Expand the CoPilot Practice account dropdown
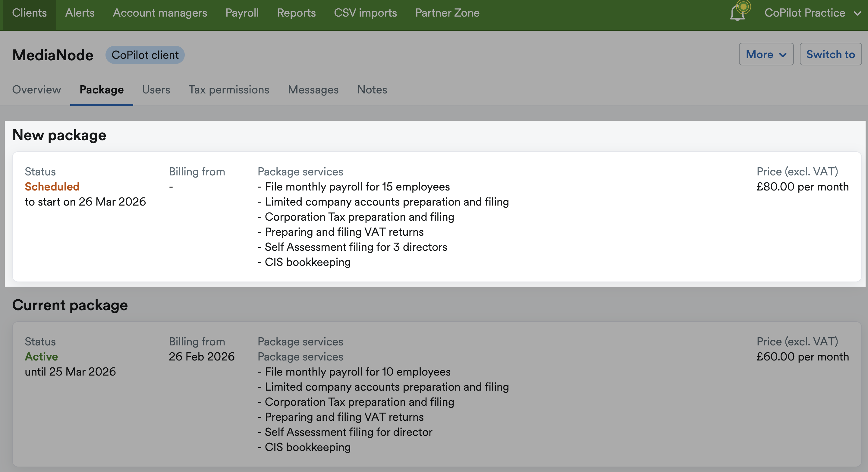 (813, 13)
